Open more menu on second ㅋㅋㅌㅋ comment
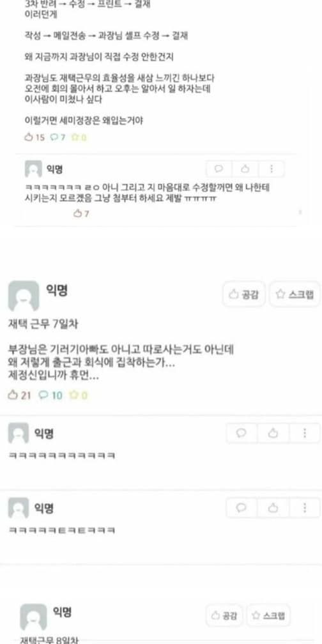Image resolution: width=322 pixels, height=644 pixels. (x=305, y=508)
